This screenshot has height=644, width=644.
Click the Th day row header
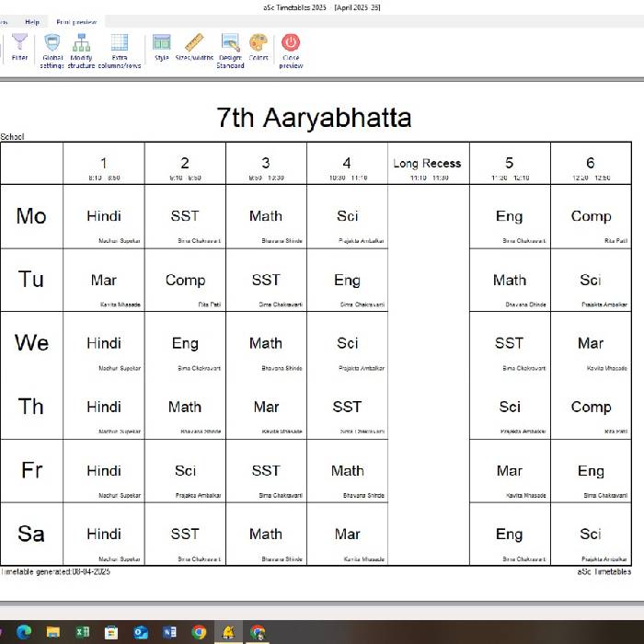tap(31, 407)
